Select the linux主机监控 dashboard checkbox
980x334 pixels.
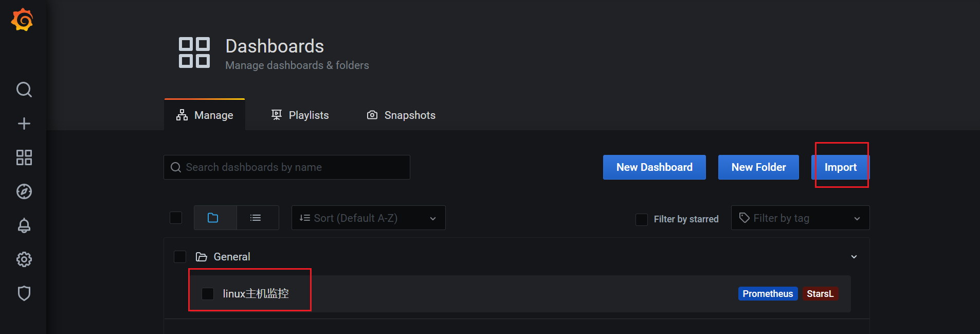point(208,294)
